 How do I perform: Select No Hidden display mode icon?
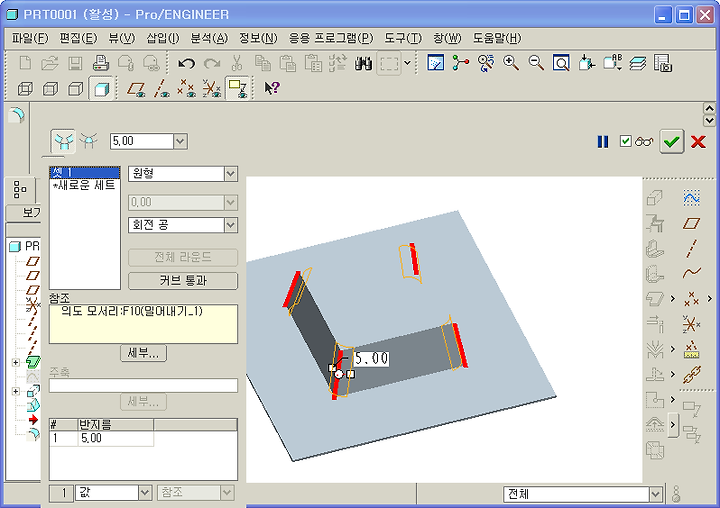click(x=75, y=88)
